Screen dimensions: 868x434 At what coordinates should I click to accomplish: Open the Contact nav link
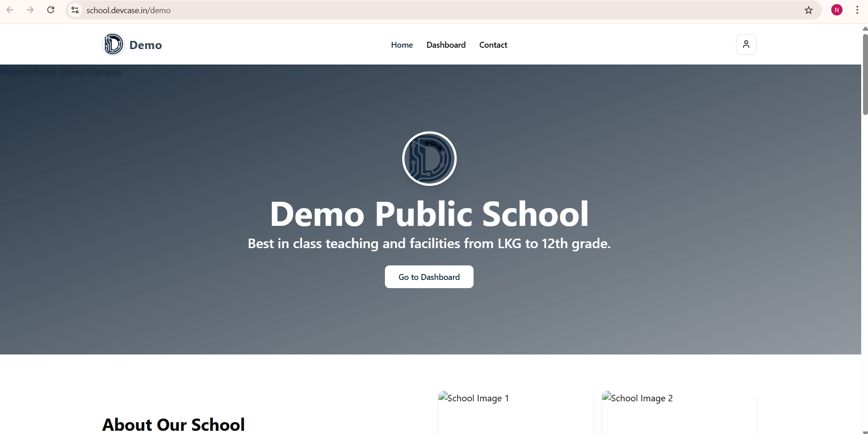(x=493, y=45)
